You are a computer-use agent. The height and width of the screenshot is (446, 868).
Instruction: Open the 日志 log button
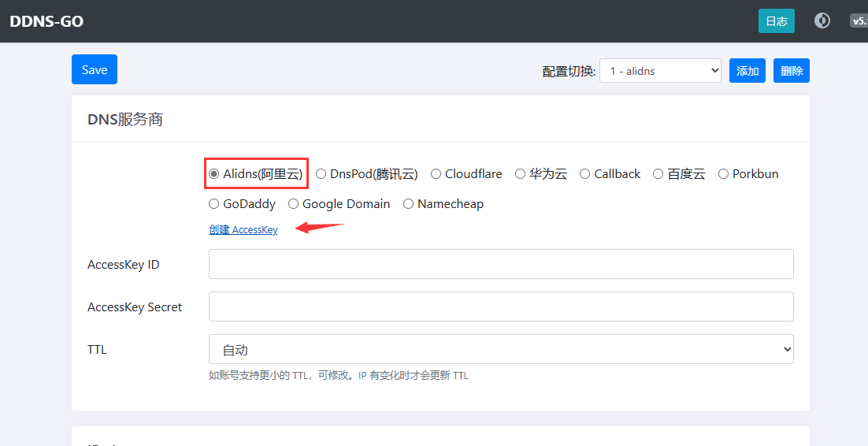click(x=776, y=21)
